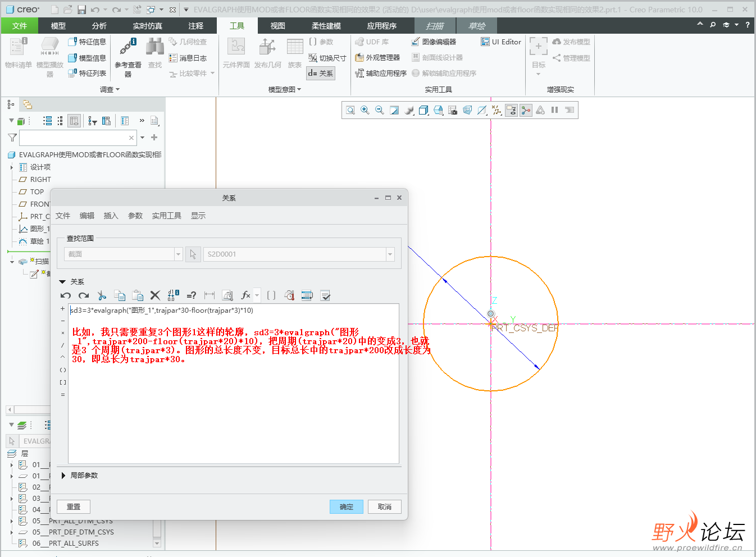Screen dimensions: 756x557
Task: Switch to the 柔性建模 ribbon tab
Action: point(326,26)
